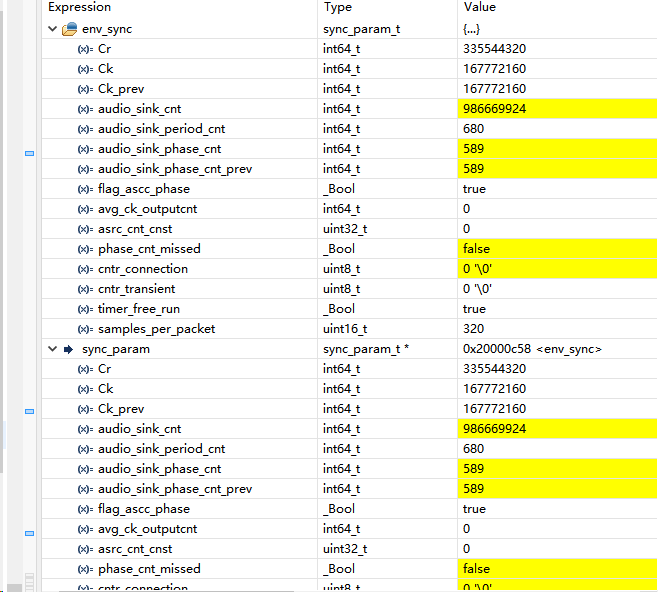This screenshot has width=658, height=592.
Task: Collapse the env_sync expression tree
Action: pos(53,29)
